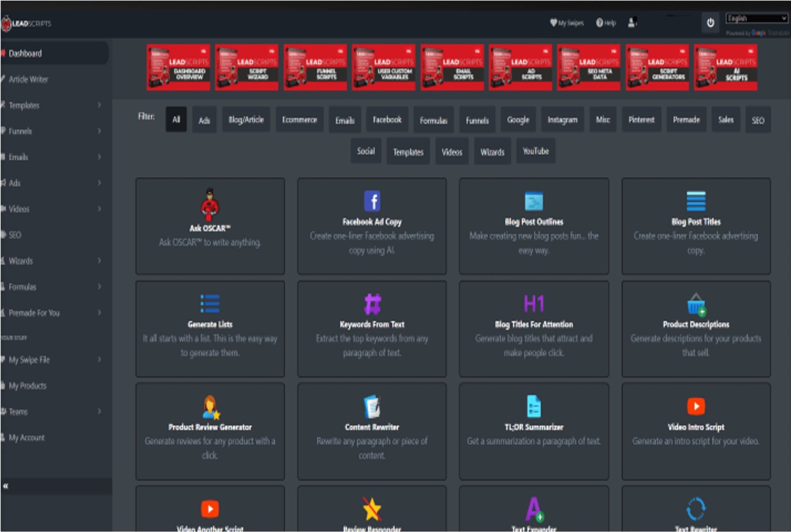Open the Blog Post Outlines icon
Viewport: 791px width, 532px height.
tap(534, 201)
